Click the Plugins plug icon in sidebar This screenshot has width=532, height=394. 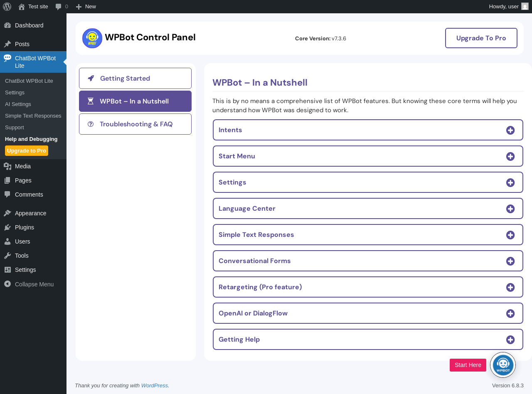tap(7, 227)
